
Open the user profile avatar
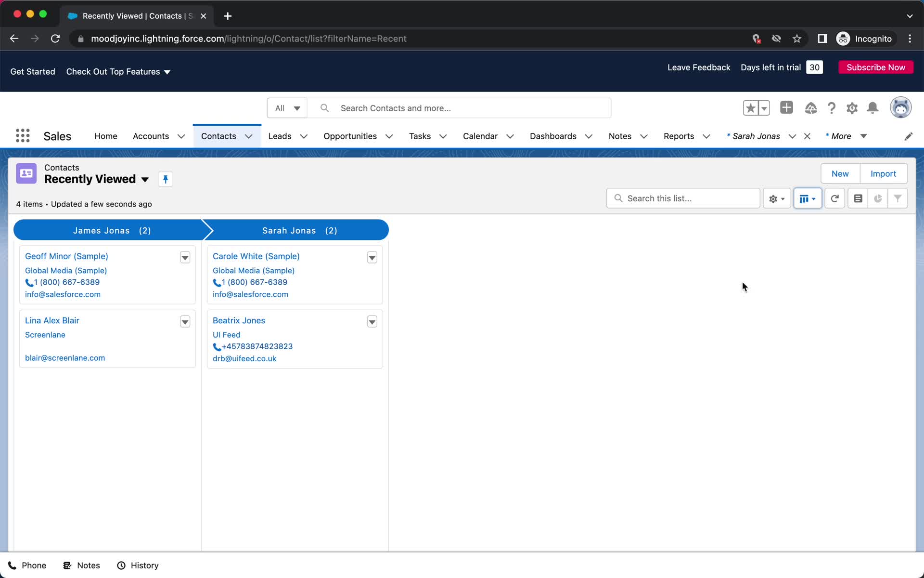(900, 107)
